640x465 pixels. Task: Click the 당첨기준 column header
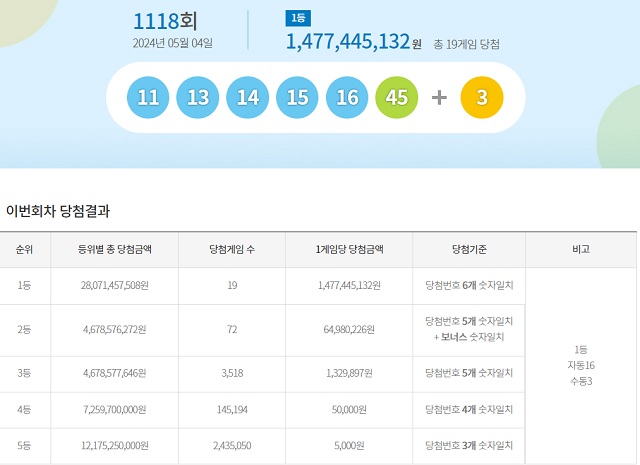point(469,249)
